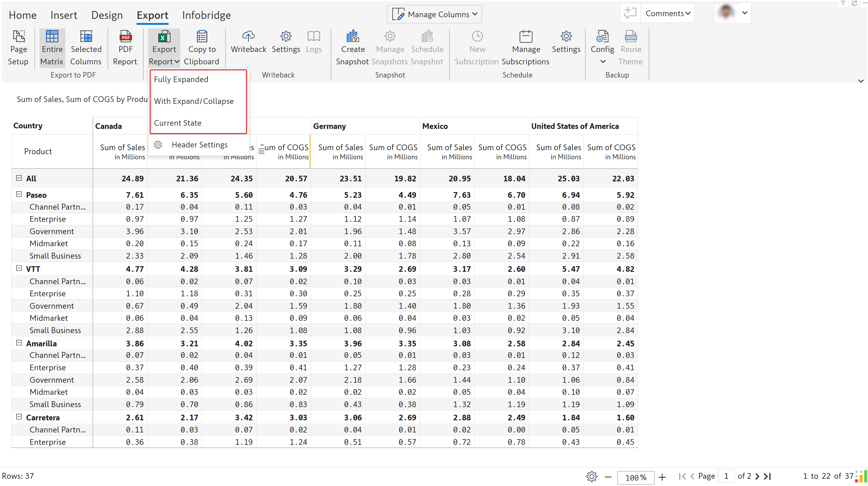Choose Selected Columns export icon
This screenshot has width=868, height=486.
[86, 36]
